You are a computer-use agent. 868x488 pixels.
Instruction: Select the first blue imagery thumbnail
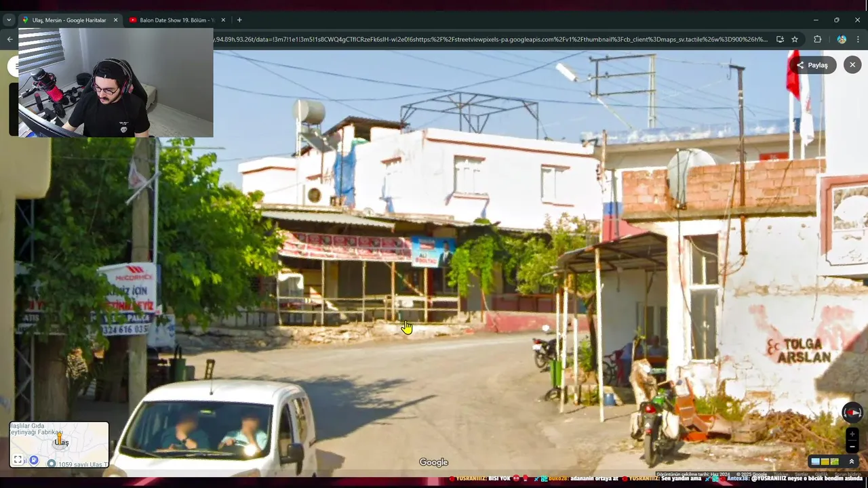[816, 462]
